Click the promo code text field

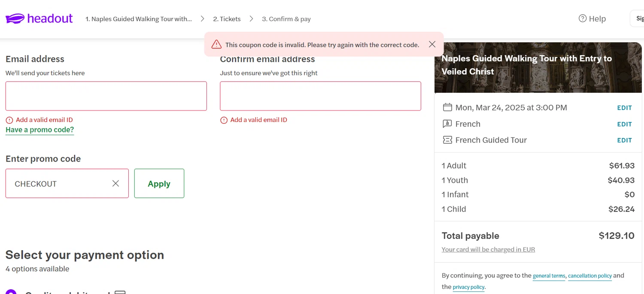pyautogui.click(x=60, y=184)
